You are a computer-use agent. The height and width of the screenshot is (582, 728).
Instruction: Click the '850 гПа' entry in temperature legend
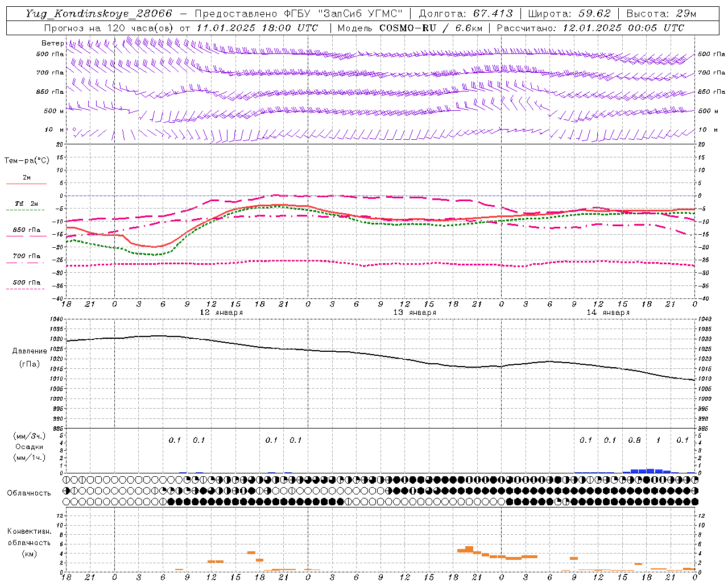click(27, 230)
